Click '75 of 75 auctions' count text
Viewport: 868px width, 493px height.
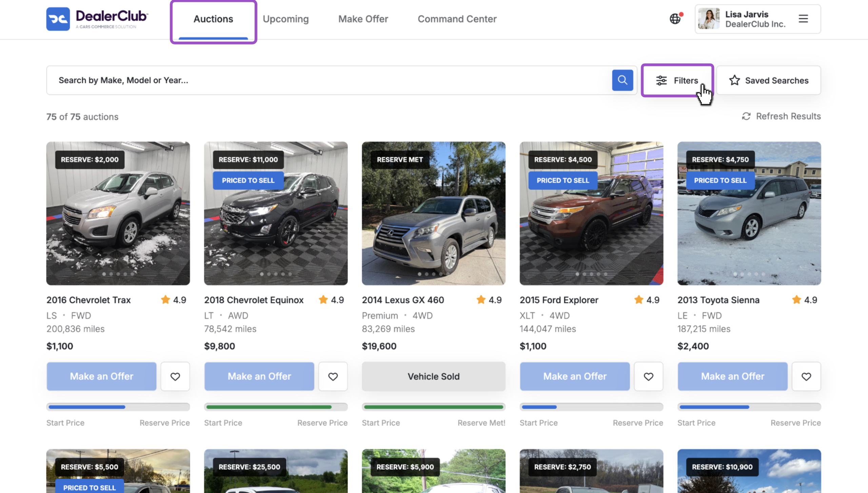pos(82,117)
